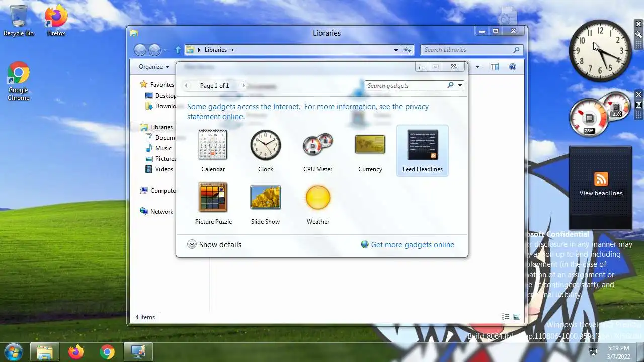Image resolution: width=644 pixels, height=362 pixels.
Task: Select the Feed Headlines gadget
Action: [x=422, y=151]
